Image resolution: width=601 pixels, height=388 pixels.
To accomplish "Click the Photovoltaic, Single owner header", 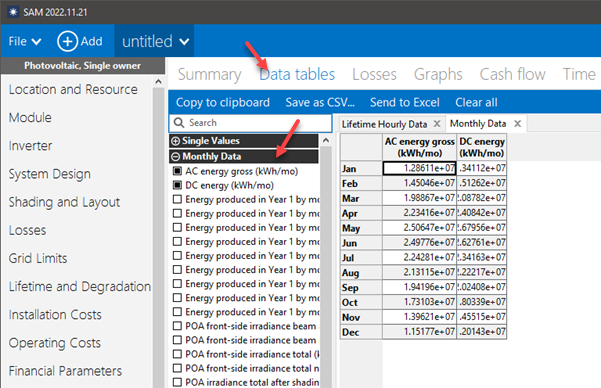I will (x=82, y=66).
